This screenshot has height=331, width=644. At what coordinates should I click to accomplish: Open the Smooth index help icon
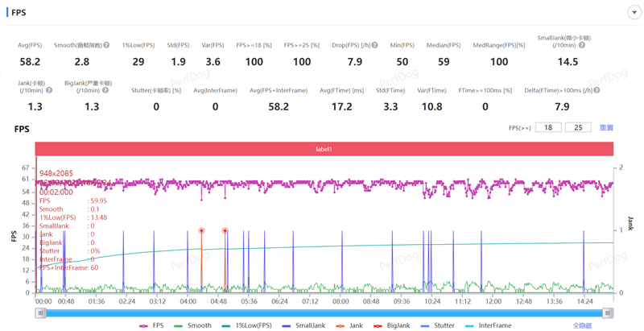click(x=106, y=45)
